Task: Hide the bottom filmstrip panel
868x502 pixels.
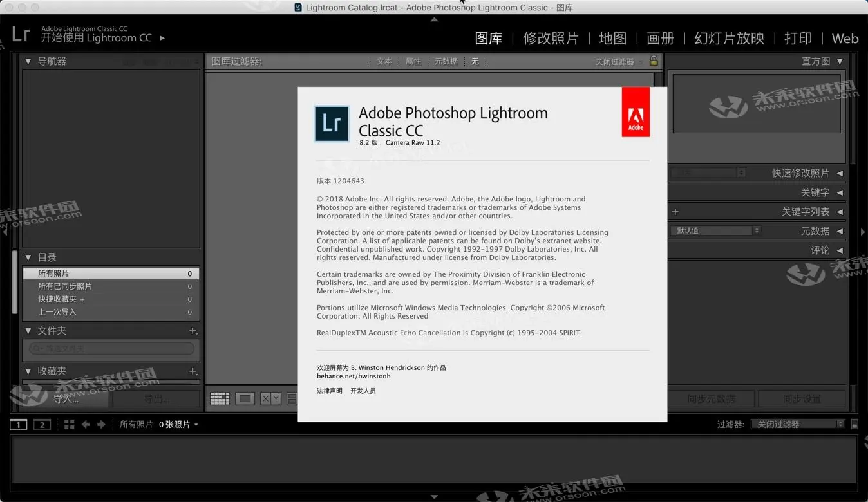Action: [434, 497]
